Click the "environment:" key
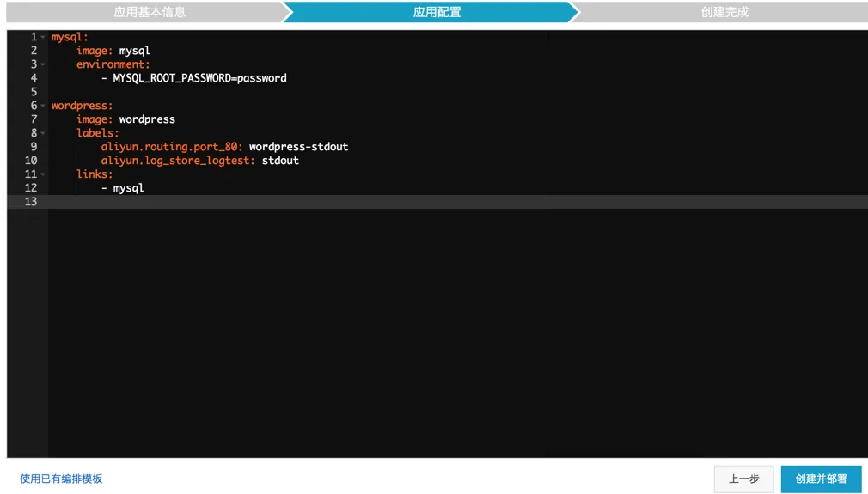Viewport: 868px width, 494px height. pyautogui.click(x=113, y=64)
